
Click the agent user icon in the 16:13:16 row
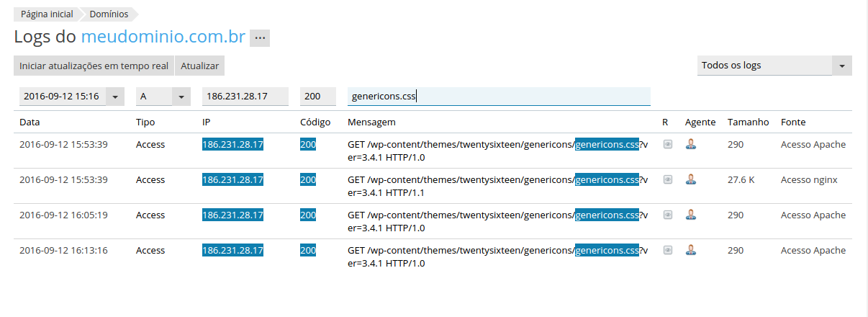click(691, 250)
